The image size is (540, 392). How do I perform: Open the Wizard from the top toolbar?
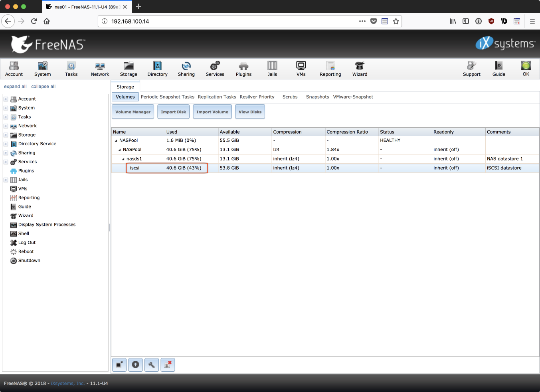(x=360, y=69)
